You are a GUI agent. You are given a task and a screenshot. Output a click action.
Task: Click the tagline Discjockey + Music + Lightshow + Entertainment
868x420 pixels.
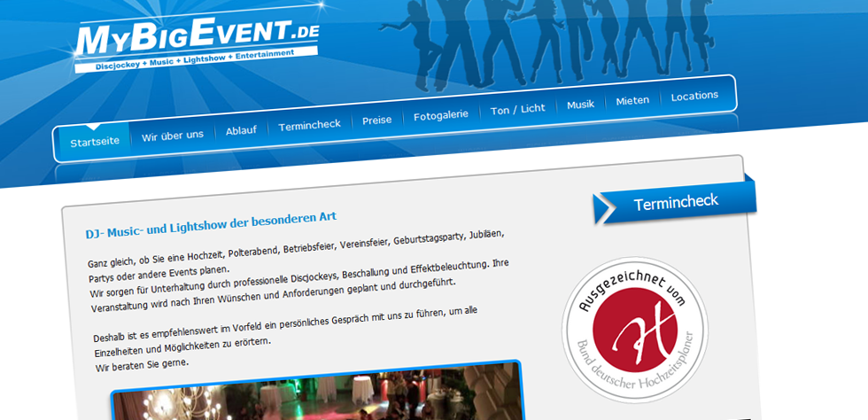point(195,60)
